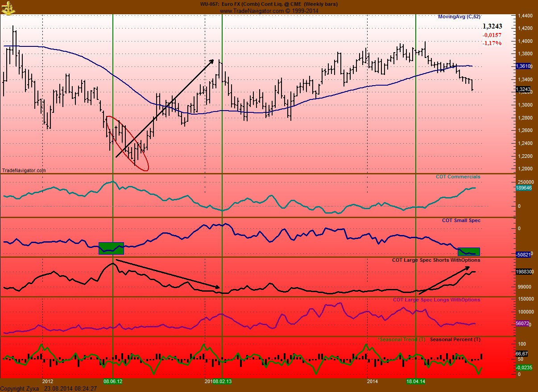The width and height of the screenshot is (538, 392).
Task: Select the black 1,3243 last price tag
Action: point(523,89)
